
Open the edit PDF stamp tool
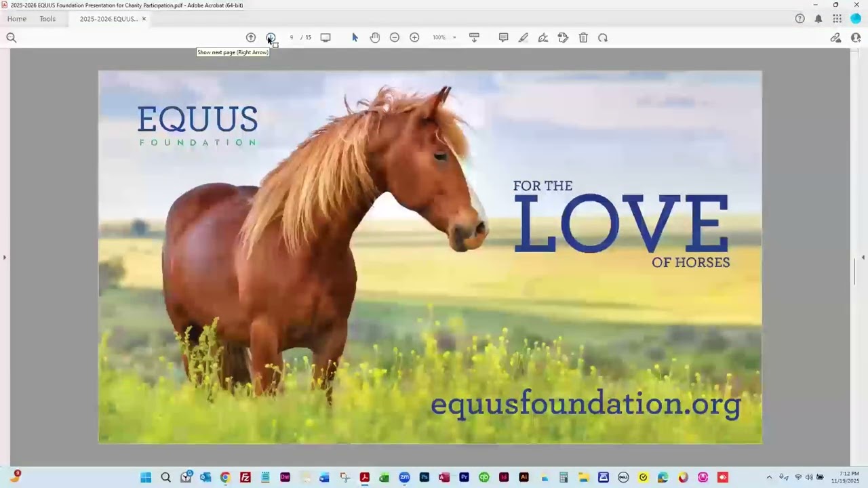pos(563,37)
